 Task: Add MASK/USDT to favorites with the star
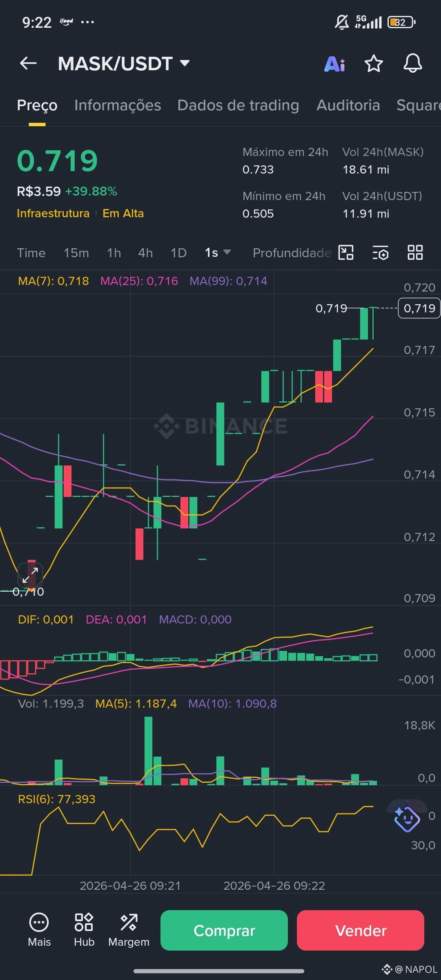373,64
